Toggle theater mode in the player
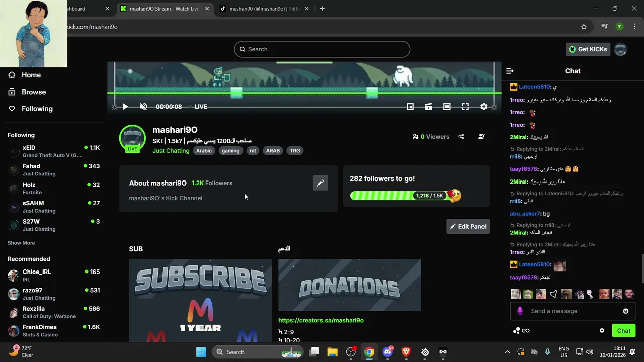The width and height of the screenshot is (644, 362). (x=447, y=107)
